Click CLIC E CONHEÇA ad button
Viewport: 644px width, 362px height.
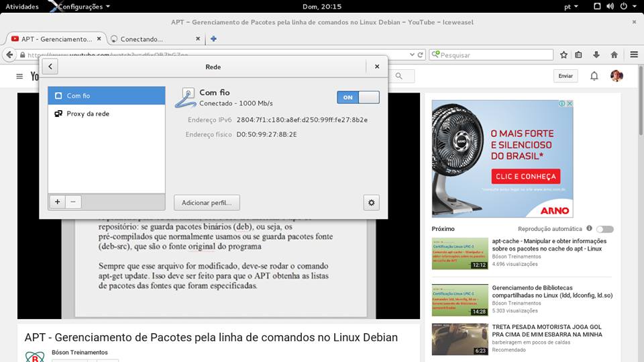pos(526,177)
